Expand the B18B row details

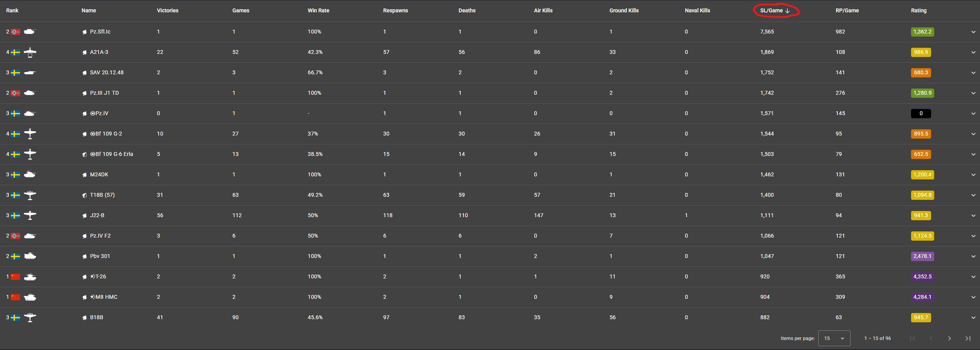point(973,318)
